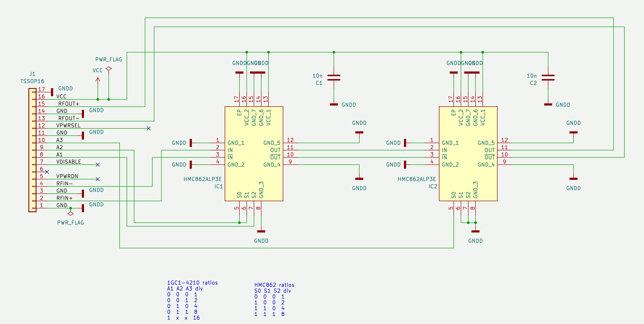Click the 'IC1' reference designator
This screenshot has height=324, width=644.
tap(218, 186)
